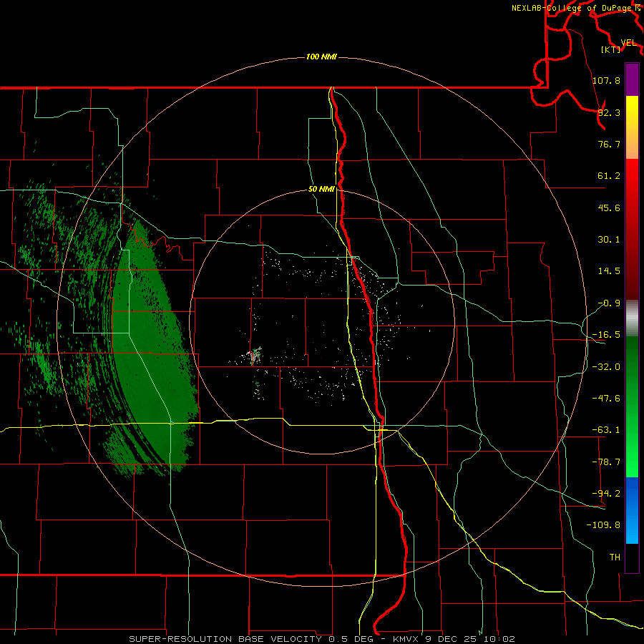The image size is (644, 644).
Task: Click the gray near-zero segment of the color scale
Action: pyautogui.click(x=632, y=318)
